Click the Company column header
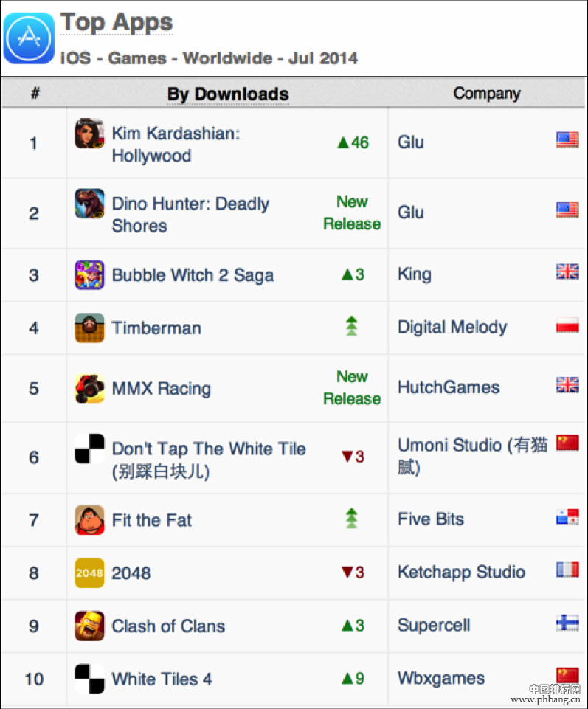 pos(487,94)
